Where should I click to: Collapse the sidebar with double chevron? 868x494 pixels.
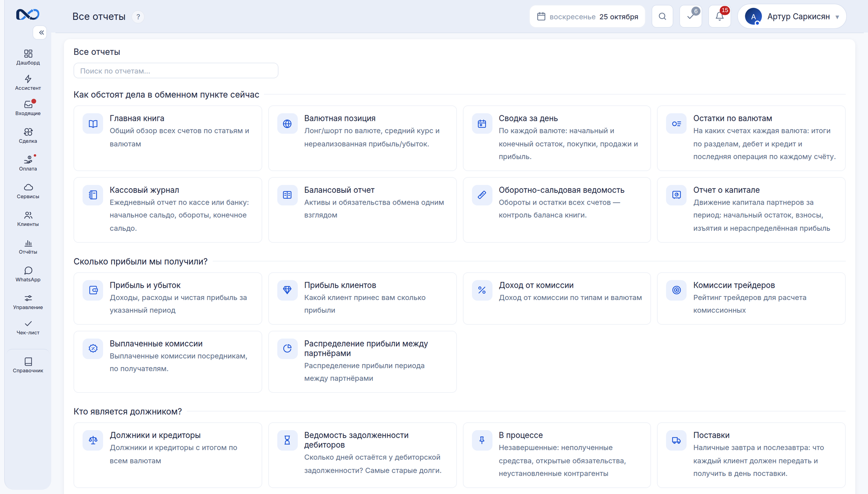pos(41,33)
